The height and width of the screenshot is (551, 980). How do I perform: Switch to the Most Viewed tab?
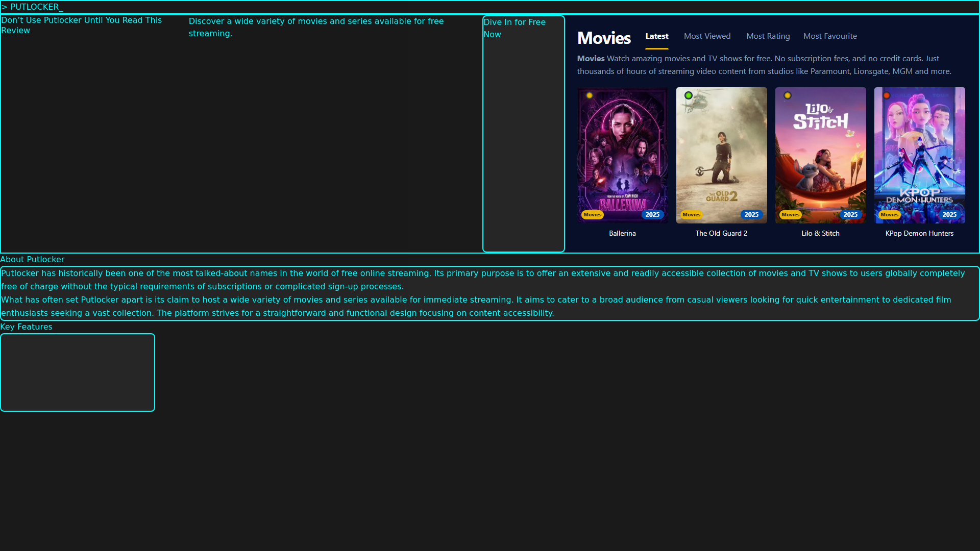coord(707,36)
